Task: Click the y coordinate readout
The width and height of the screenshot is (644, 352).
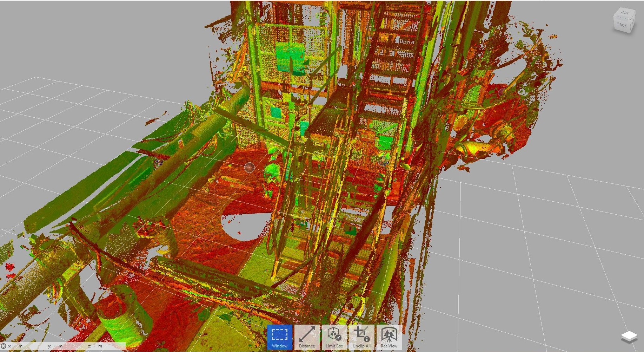Action: click(x=55, y=346)
